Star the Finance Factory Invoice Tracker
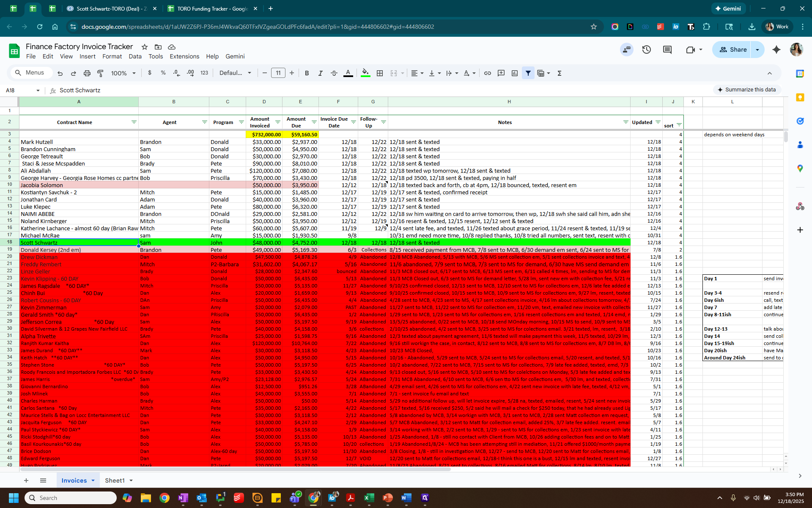The image size is (812, 508). (144, 47)
